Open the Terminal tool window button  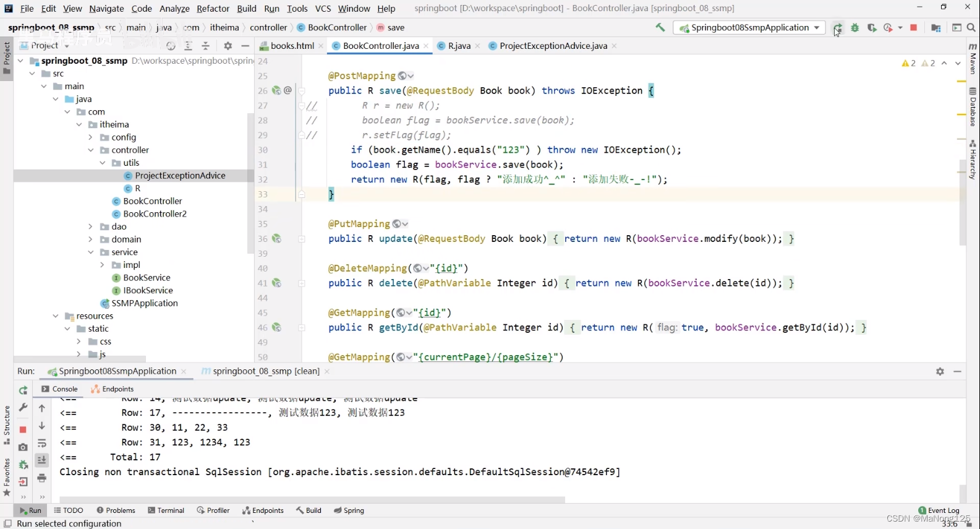[x=166, y=510]
